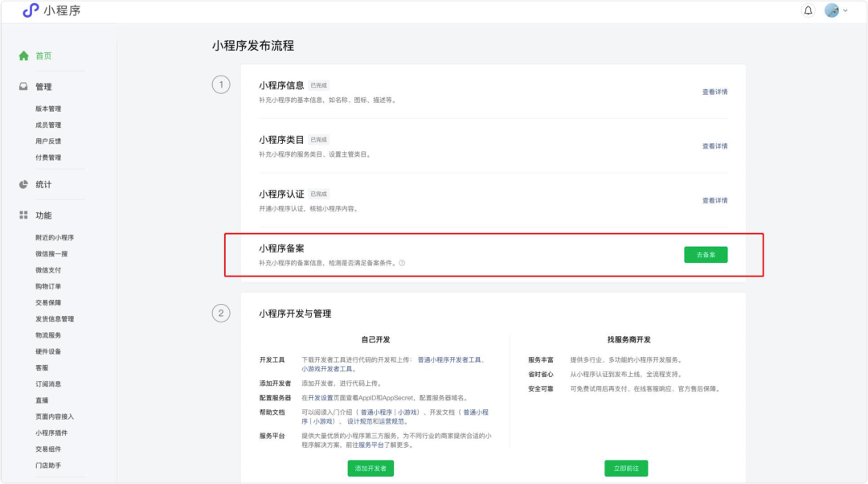Open 页面内容接入 in the sidebar
The height and width of the screenshot is (484, 868).
pyautogui.click(x=55, y=416)
